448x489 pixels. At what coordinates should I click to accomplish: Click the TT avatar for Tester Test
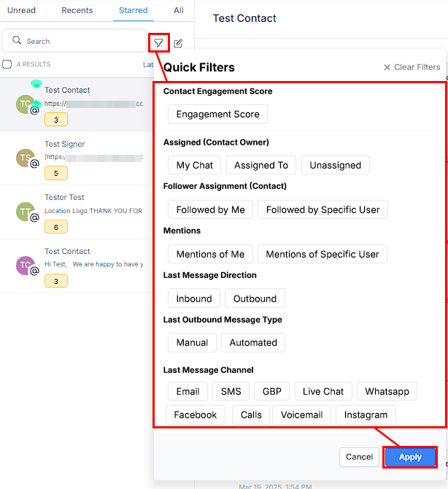pyautogui.click(x=26, y=212)
